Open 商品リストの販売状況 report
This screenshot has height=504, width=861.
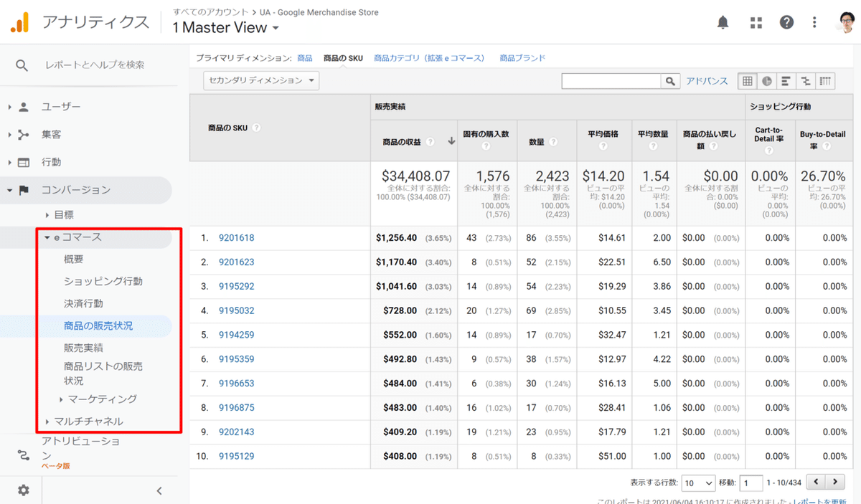pos(103,374)
